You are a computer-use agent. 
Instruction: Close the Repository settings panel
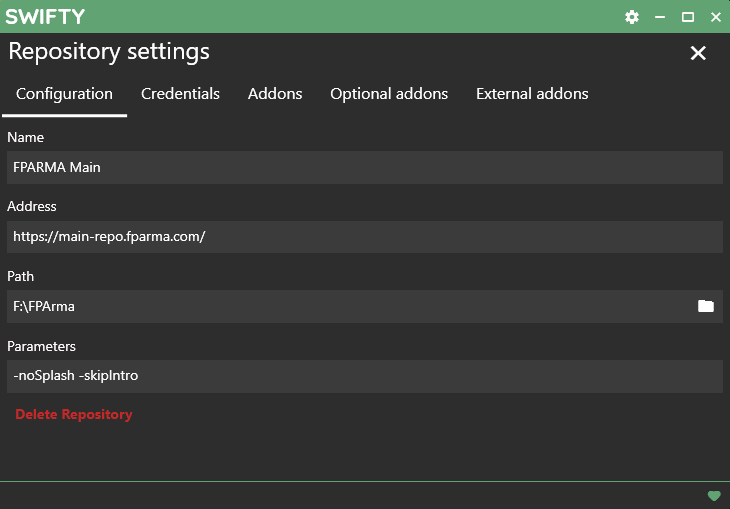(698, 53)
